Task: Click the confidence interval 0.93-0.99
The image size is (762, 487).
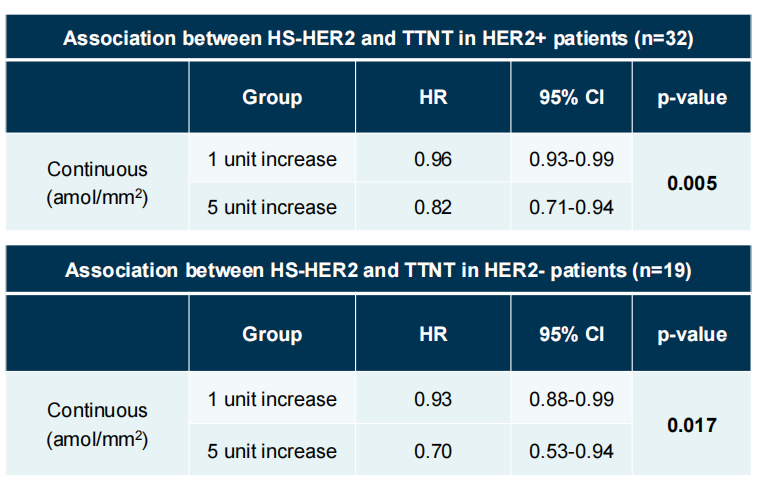Action: point(571,160)
